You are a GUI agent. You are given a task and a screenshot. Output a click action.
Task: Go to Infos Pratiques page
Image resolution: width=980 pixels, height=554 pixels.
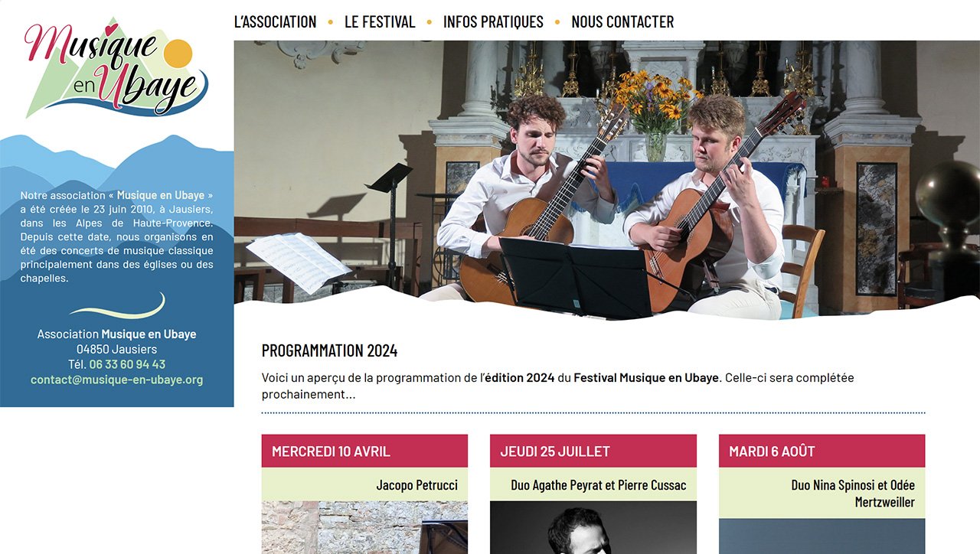493,22
